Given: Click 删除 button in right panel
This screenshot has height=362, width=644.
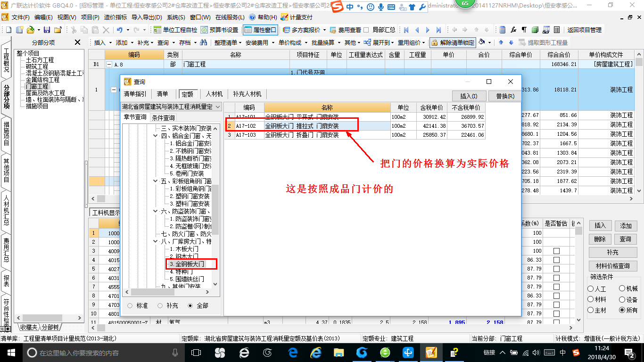Looking at the screenshot, I should coord(600,239).
